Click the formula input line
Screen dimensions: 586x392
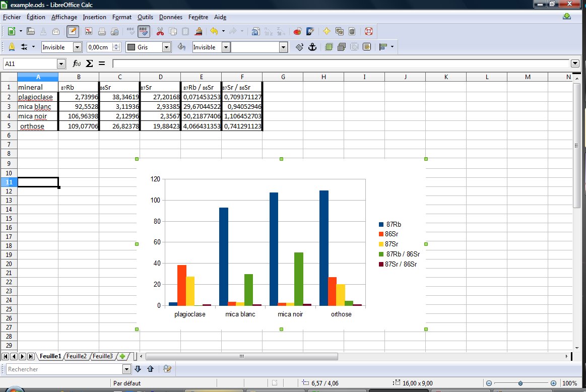(341, 63)
